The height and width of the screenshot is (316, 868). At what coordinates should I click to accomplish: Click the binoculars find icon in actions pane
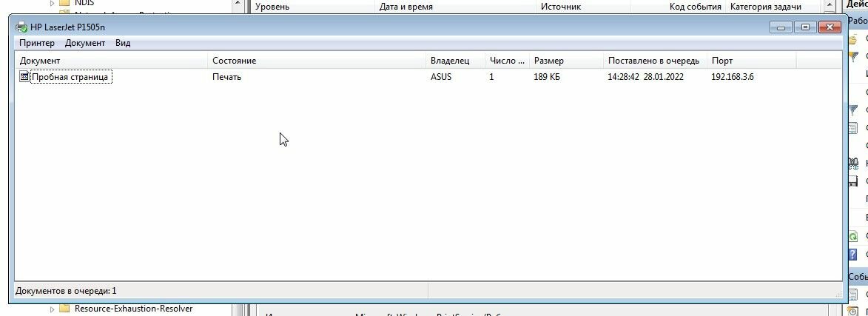(853, 164)
